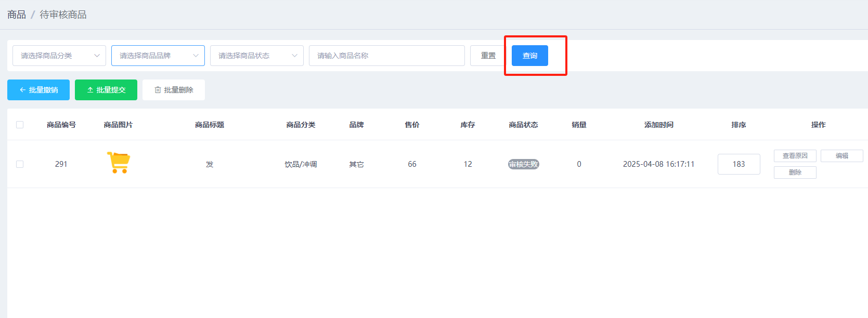The width and height of the screenshot is (868, 318).
Task: Expand the 请选择商品品牌 dropdown
Action: point(158,56)
